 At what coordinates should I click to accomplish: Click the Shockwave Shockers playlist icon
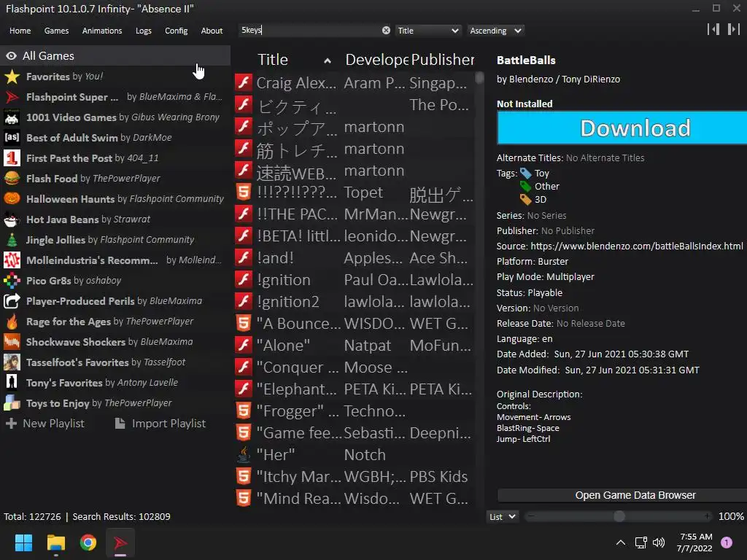pyautogui.click(x=12, y=342)
